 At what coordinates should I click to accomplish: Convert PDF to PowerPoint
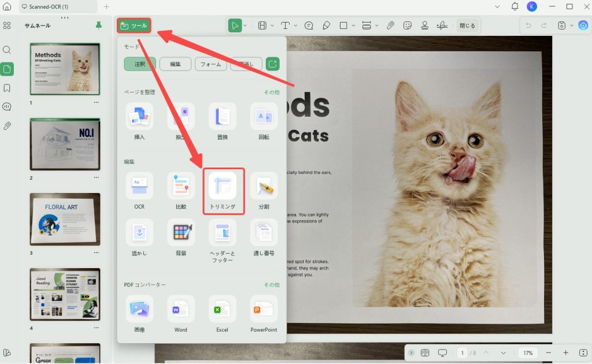[x=264, y=314]
